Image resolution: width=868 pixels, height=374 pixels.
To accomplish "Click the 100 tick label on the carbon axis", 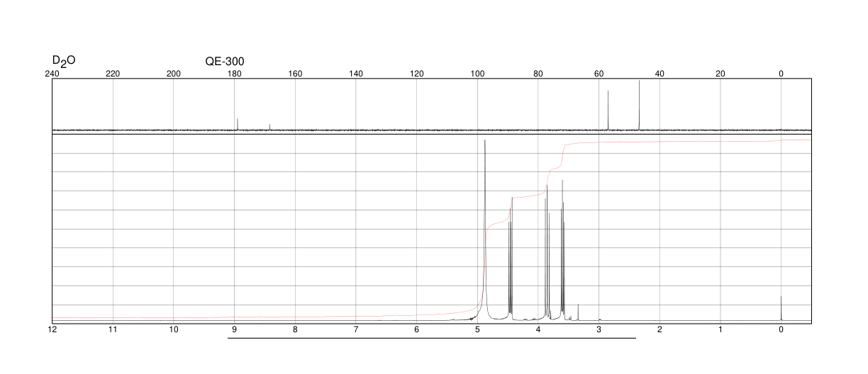I will click(477, 74).
